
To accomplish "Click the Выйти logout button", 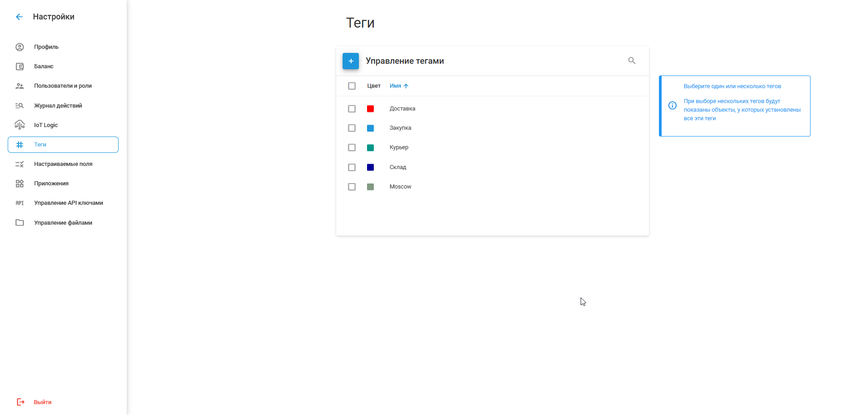I will click(x=42, y=402).
